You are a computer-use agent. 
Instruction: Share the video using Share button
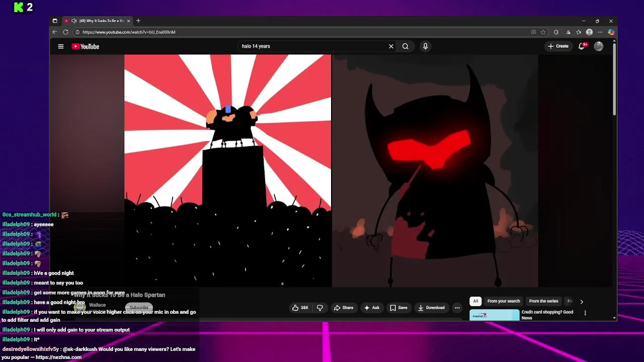coord(344,308)
